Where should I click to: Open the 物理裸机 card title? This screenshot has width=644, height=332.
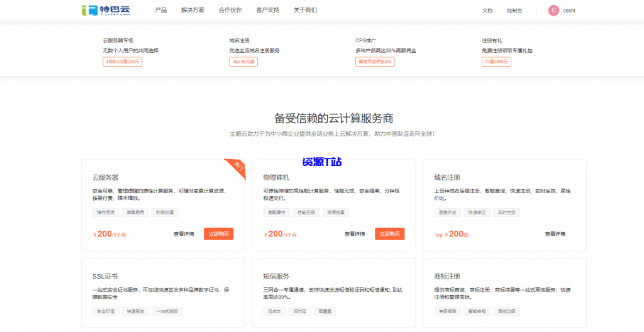[277, 177]
